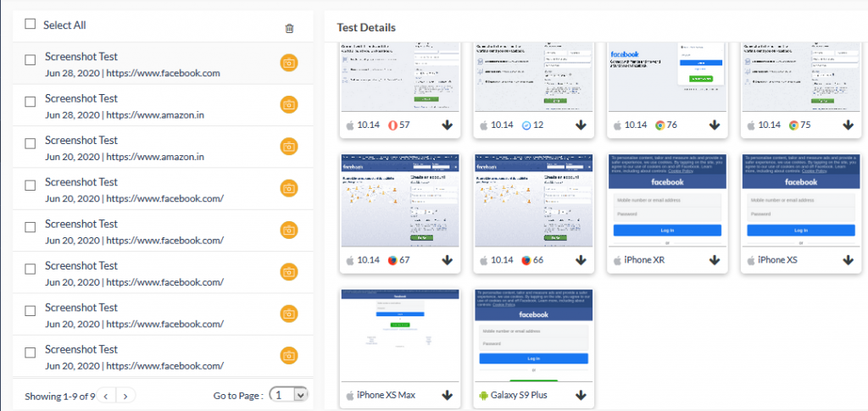
Task: Open the iPhone XR screenshot thumbnail
Action: coord(668,201)
